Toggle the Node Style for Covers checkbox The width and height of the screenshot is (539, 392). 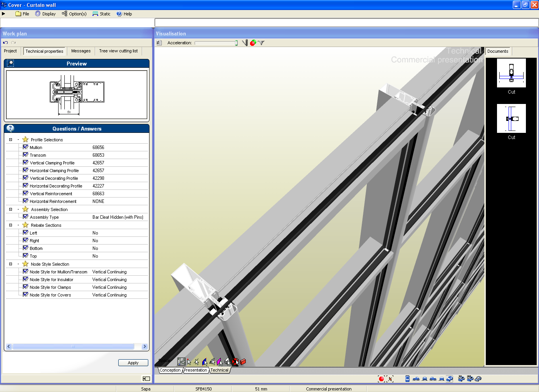click(x=25, y=295)
